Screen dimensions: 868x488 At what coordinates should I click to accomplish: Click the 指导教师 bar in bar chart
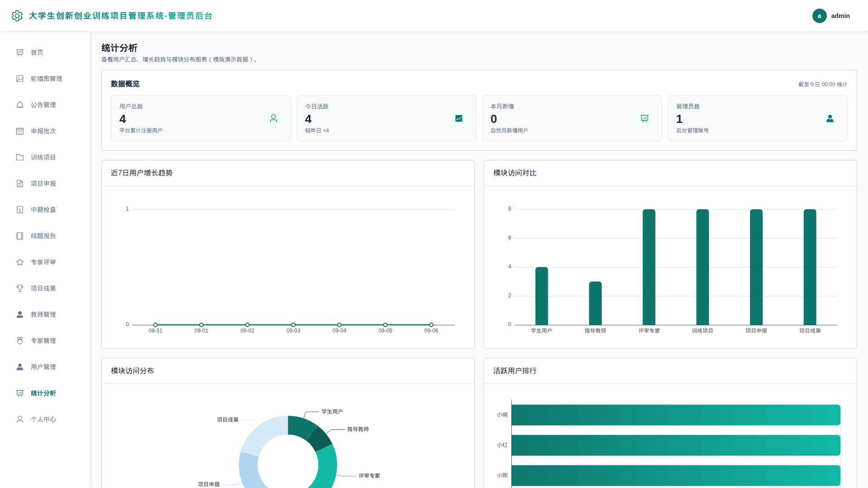pos(595,303)
